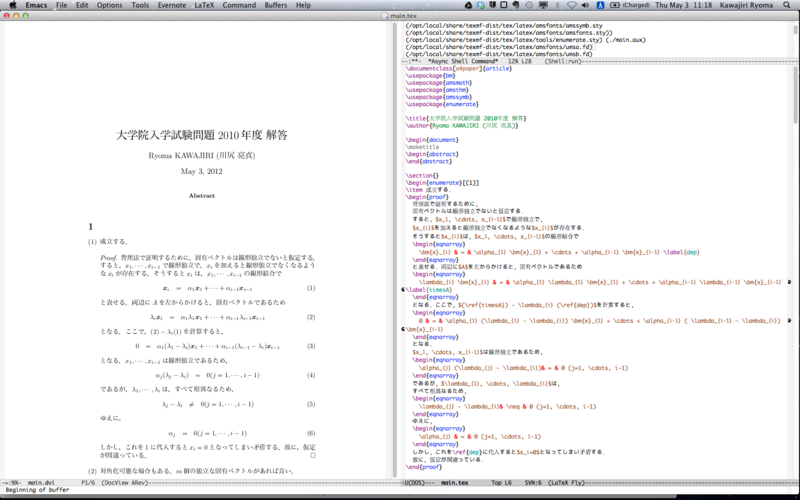Click P1/6 page indicator in mode line
This screenshot has width=800, height=500.
89,482
